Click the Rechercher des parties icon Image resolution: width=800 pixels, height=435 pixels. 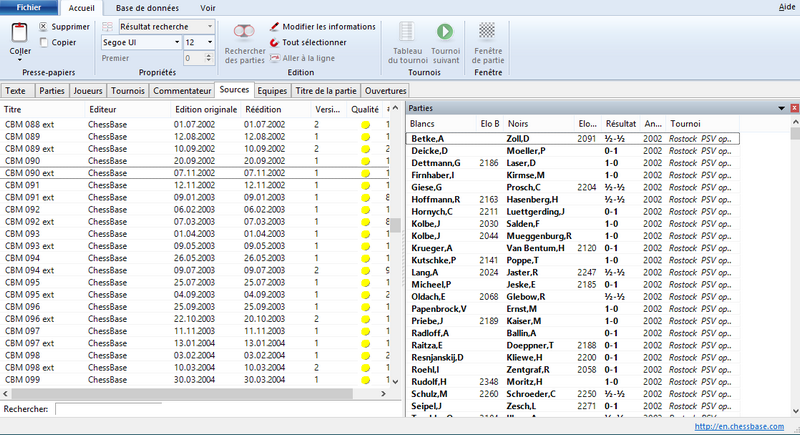click(x=244, y=31)
